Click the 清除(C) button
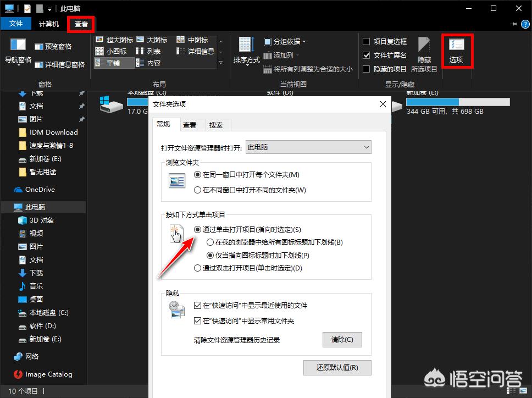 point(342,340)
